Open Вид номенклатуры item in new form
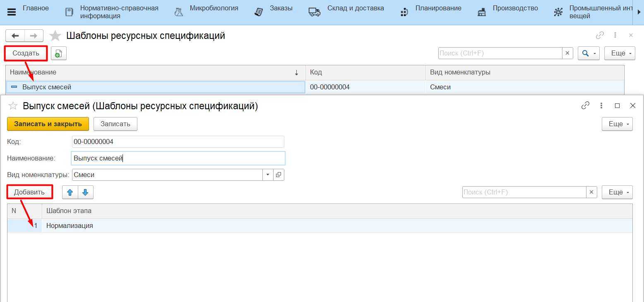This screenshot has height=302, width=644. (x=279, y=175)
